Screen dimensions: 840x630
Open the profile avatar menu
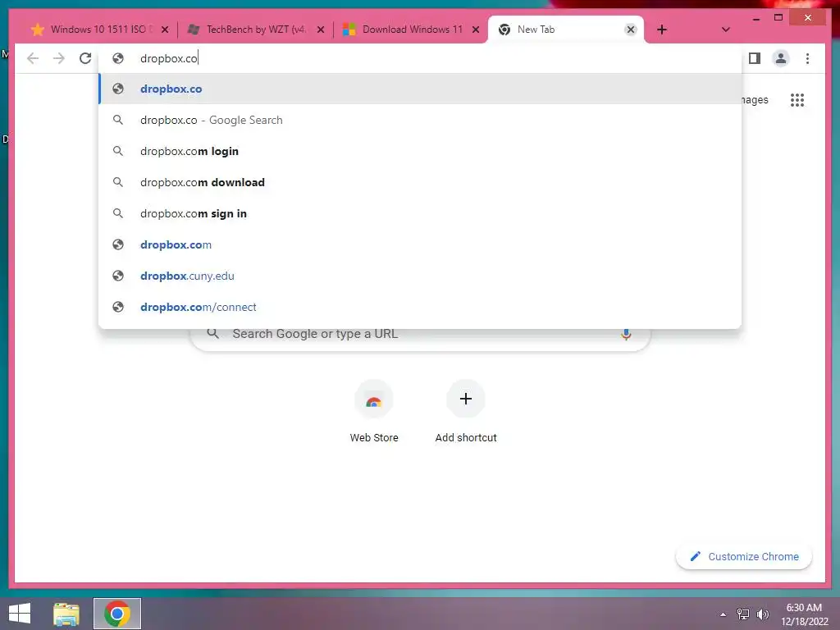point(781,58)
